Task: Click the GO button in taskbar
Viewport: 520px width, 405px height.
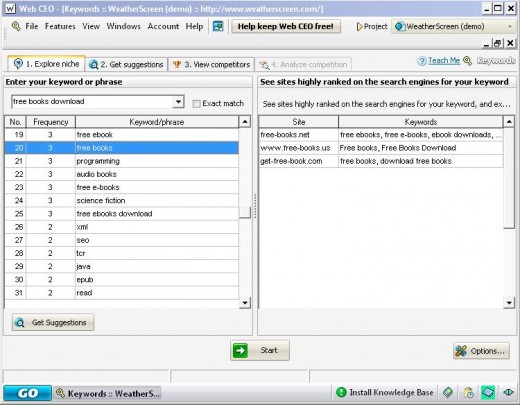Action: (28, 393)
